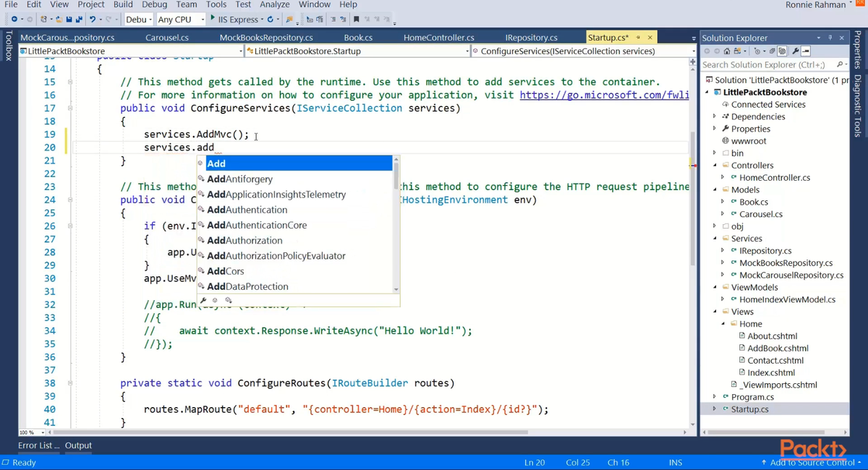Viewport: 868px width, 470px height.
Task: Collapse the ConfigureServices method outlining at line 17
Action: tap(70, 108)
